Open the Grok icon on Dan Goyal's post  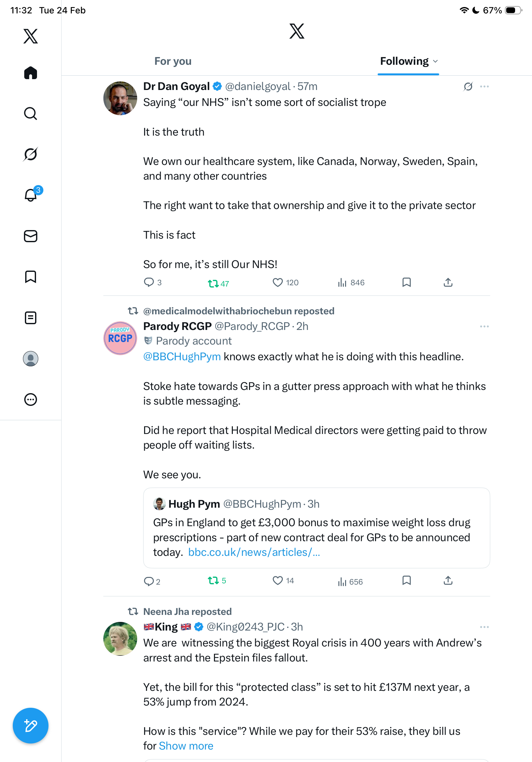[x=468, y=86]
